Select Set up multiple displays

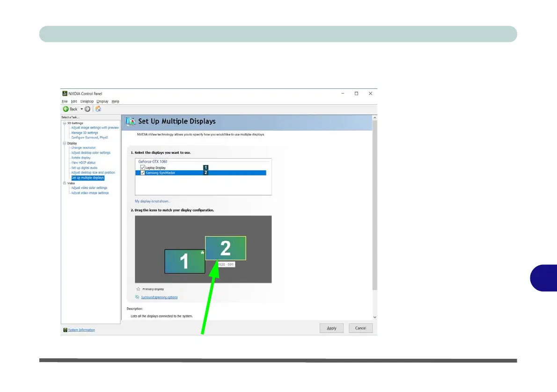88,178
